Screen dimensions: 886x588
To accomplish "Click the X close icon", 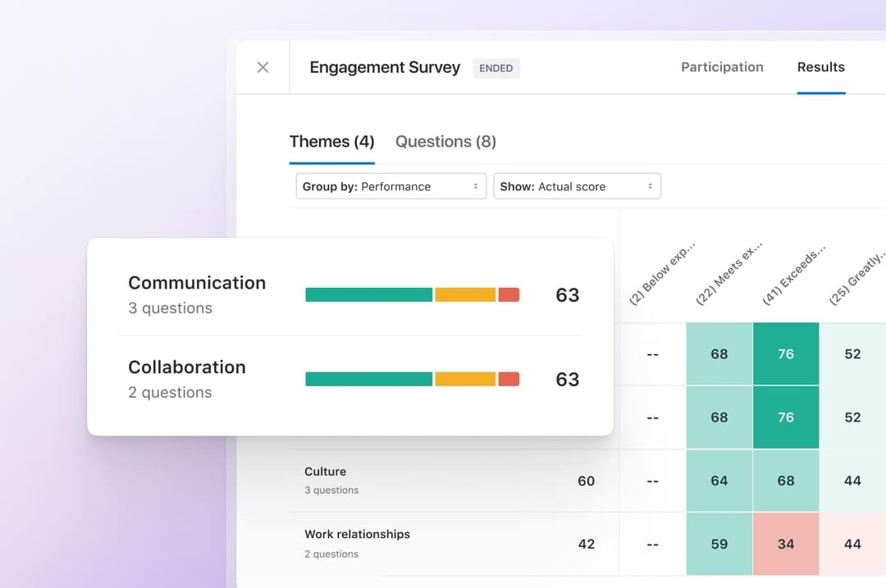I will (263, 67).
